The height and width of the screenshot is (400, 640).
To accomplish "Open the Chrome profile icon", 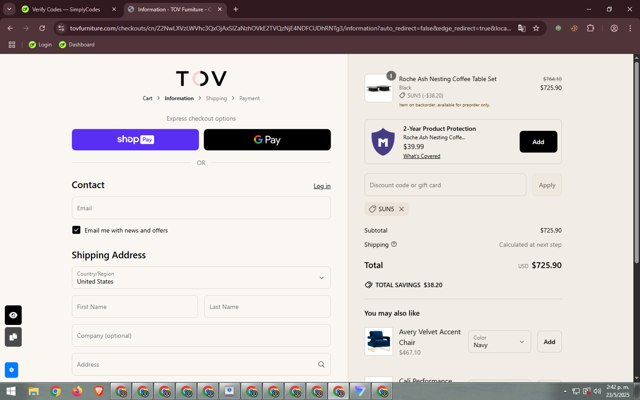I will [614, 28].
